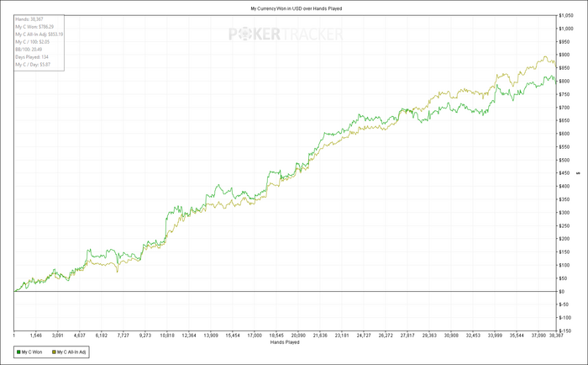Viewport: 588px width, 365px height.
Task: Click the 24,727 x-axis tick label
Action: click(364, 336)
